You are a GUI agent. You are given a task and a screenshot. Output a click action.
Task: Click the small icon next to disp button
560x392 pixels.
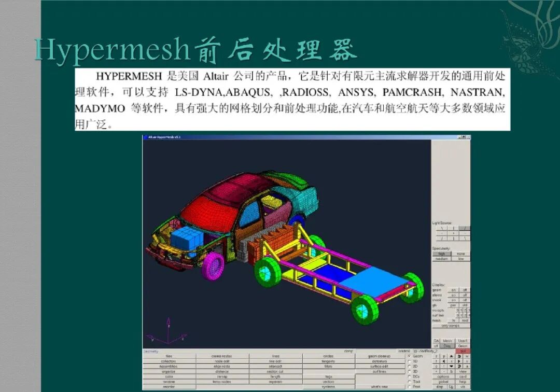(451, 387)
